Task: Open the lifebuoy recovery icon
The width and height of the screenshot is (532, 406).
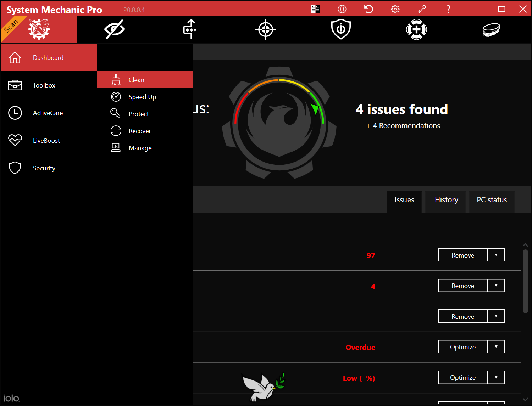Action: tap(416, 29)
